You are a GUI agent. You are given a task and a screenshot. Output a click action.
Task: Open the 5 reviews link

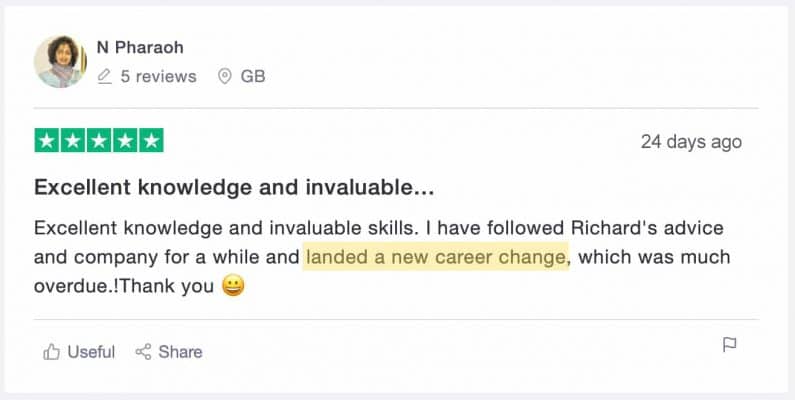158,76
